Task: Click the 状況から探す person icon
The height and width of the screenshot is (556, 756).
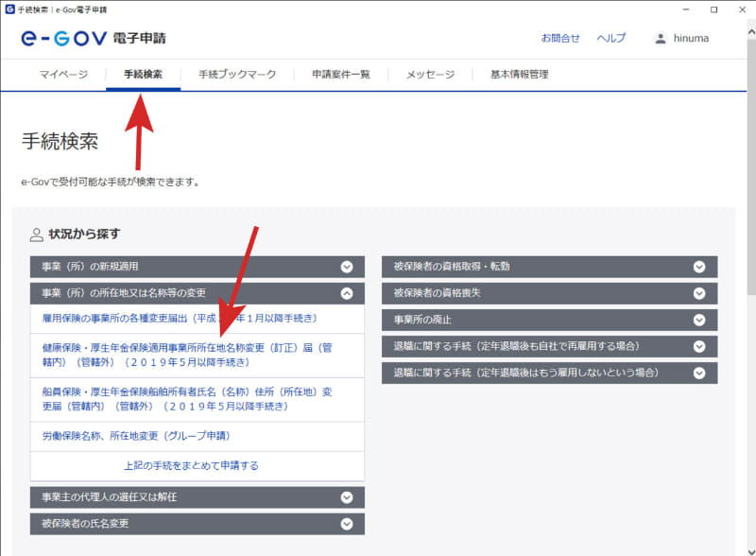Action: tap(36, 235)
